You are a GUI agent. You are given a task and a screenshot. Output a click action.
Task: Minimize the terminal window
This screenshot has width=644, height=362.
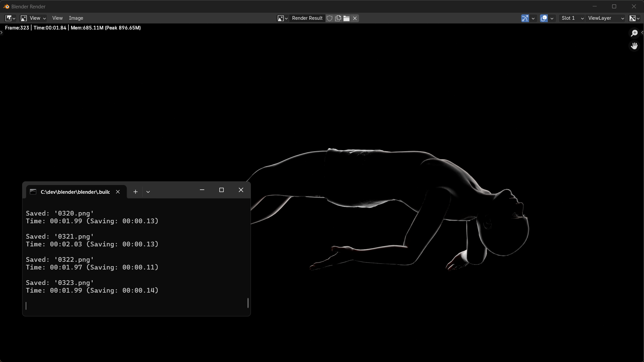[x=202, y=190]
